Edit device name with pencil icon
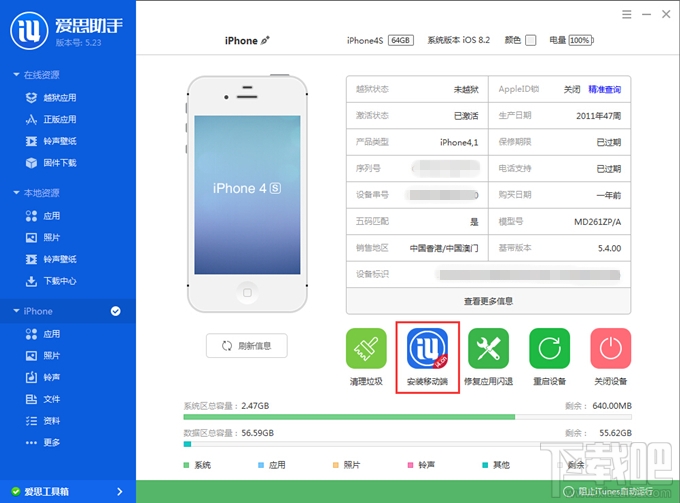Screen dimensions: 680x503 265,40
